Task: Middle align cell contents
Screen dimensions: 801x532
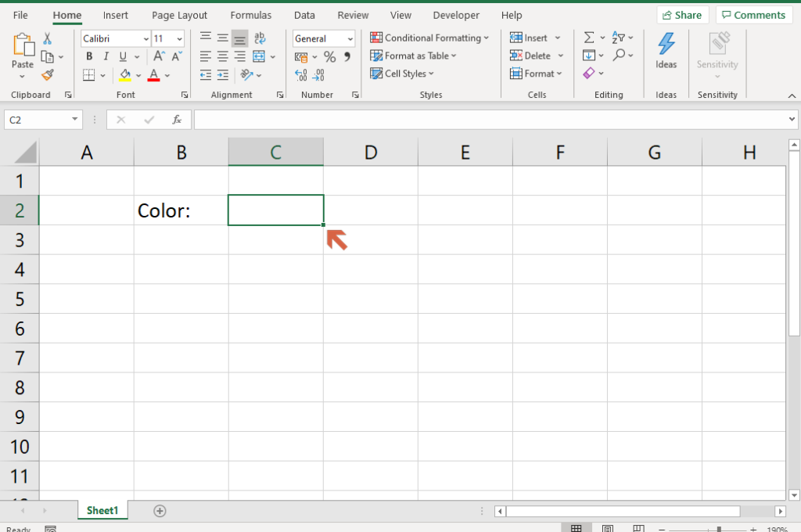Action: point(222,38)
